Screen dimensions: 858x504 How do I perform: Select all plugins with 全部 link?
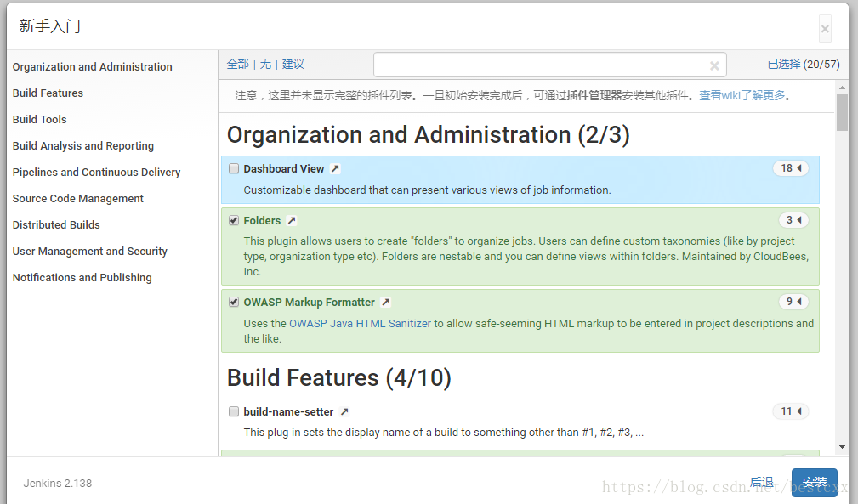(237, 64)
